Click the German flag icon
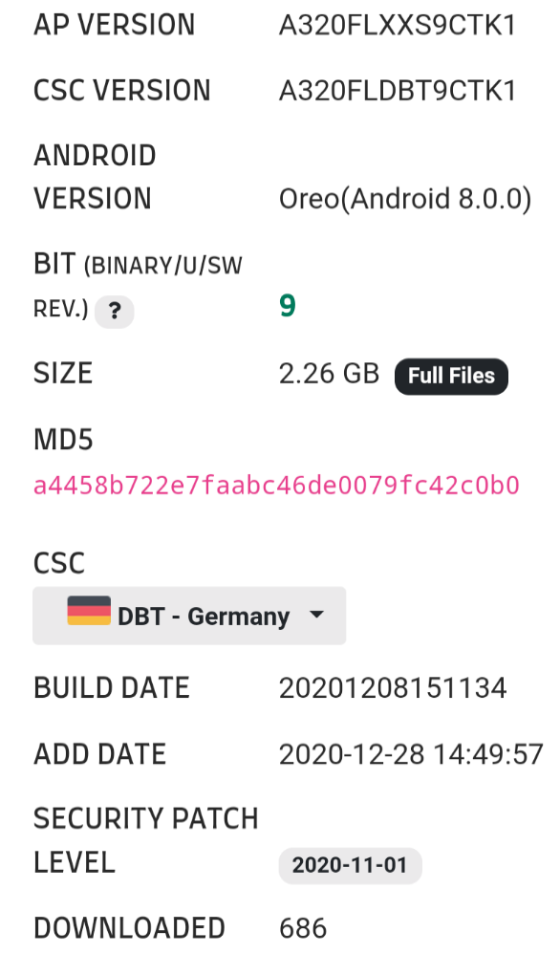The image size is (560, 954). (x=89, y=610)
